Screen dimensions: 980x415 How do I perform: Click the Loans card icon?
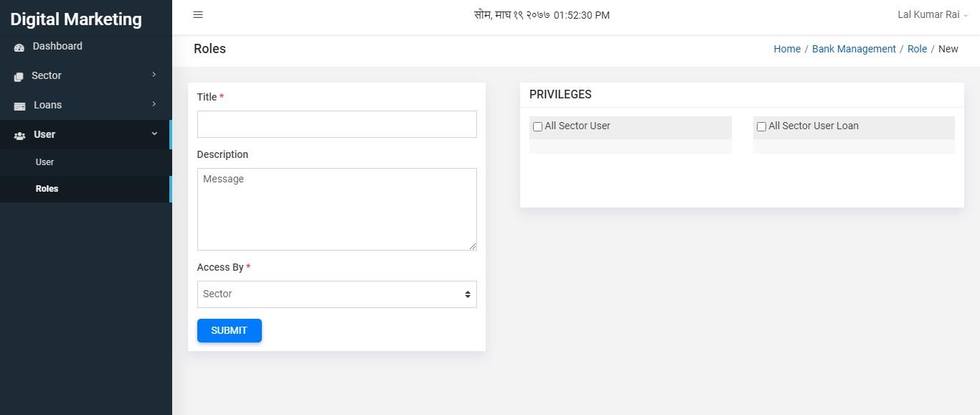(x=20, y=106)
